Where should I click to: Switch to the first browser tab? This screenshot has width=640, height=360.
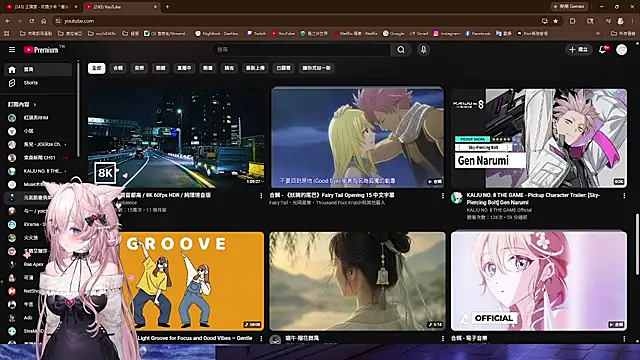tap(41, 7)
